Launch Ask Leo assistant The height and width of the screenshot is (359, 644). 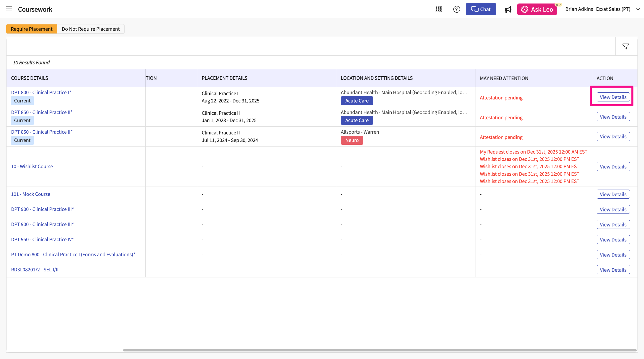pos(537,9)
